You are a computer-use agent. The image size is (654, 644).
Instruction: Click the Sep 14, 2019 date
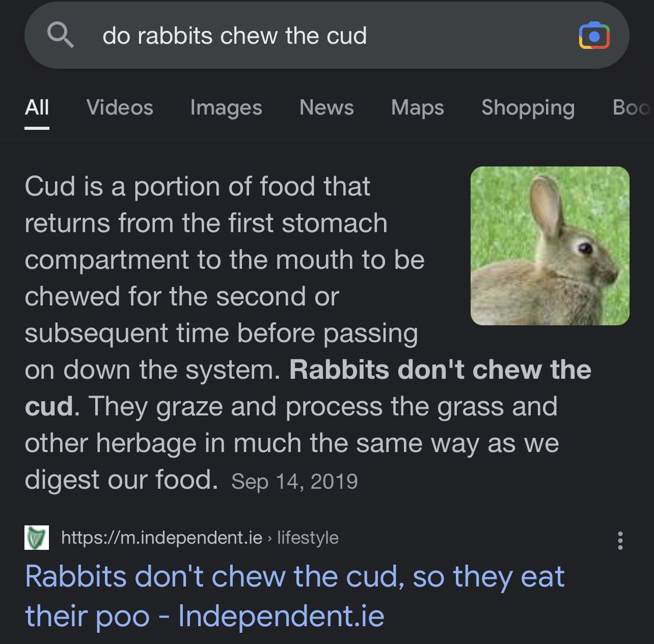294,482
